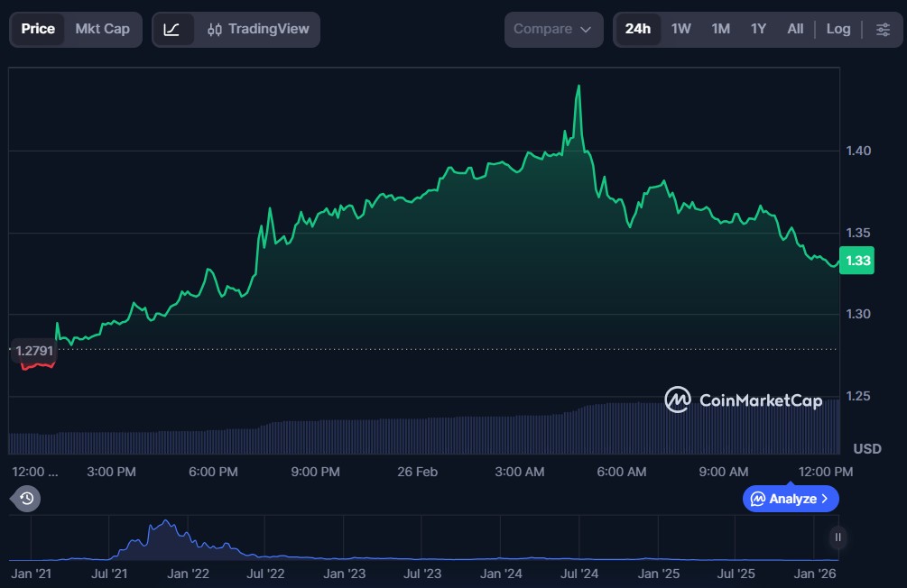Switch chart to Price view
Viewport: 907px width, 588px height.
coord(38,29)
